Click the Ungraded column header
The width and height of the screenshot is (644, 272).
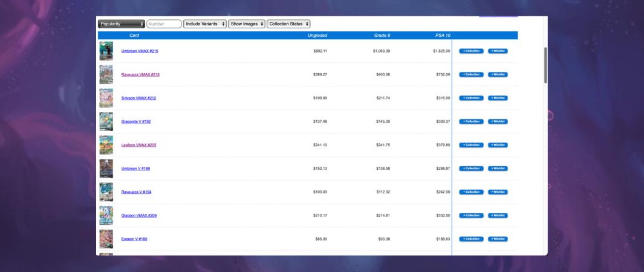317,35
